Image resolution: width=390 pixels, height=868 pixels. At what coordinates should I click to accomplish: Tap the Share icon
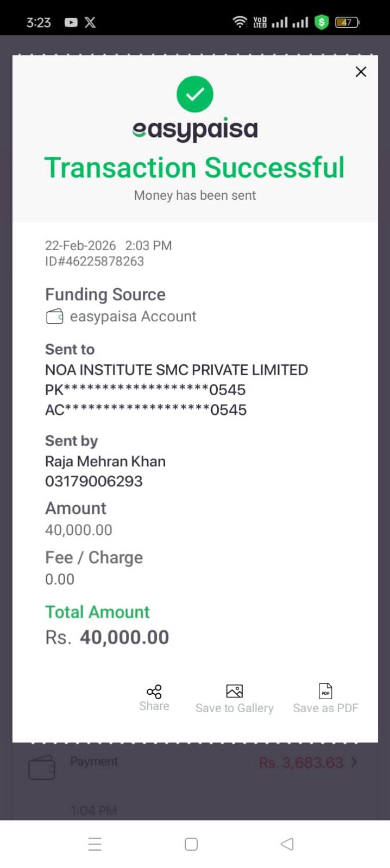[154, 691]
